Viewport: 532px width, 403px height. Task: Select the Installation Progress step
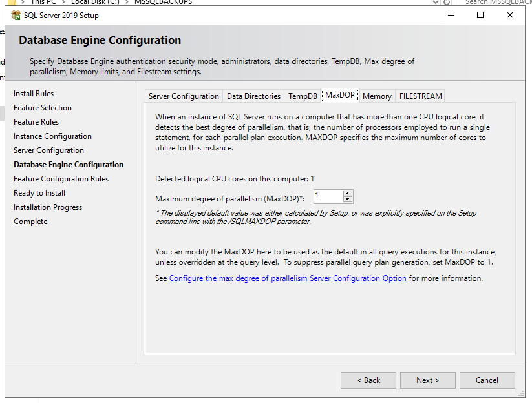pyautogui.click(x=48, y=207)
